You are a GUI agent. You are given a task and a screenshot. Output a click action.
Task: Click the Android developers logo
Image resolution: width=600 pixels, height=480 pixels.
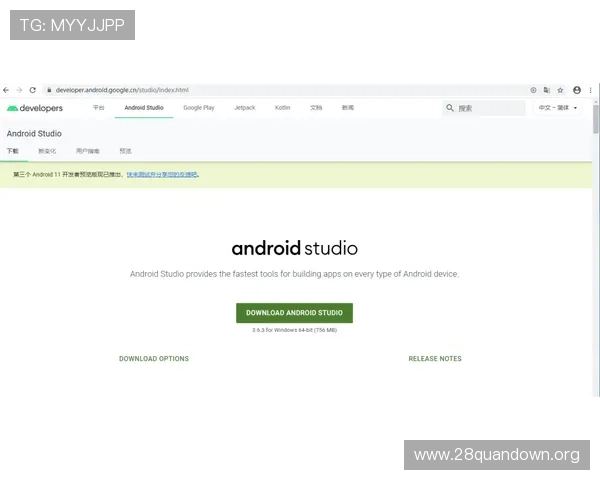click(35, 108)
